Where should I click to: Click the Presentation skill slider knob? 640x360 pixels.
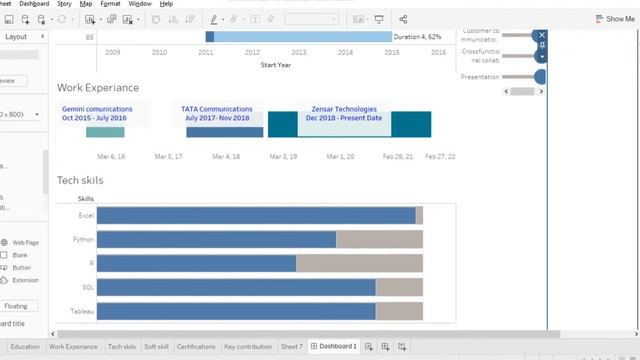click(540, 77)
